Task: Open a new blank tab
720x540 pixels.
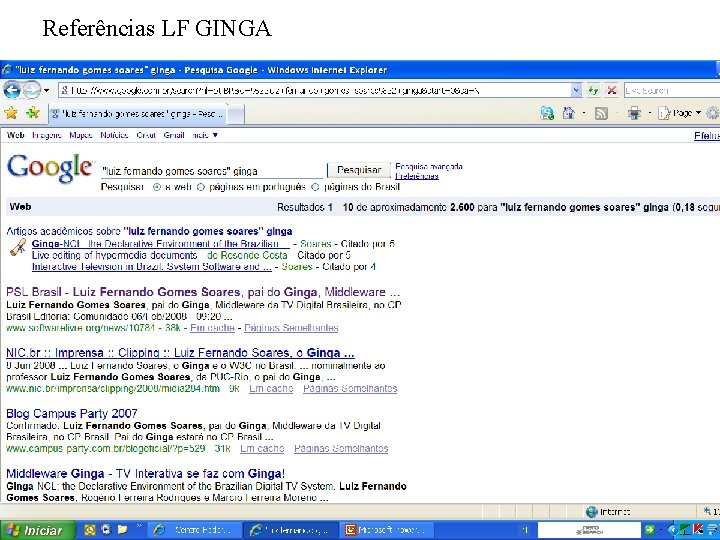Action: (235, 114)
